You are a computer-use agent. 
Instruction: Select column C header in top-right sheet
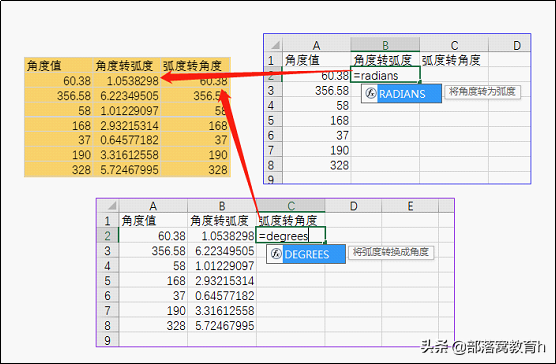[454, 45]
